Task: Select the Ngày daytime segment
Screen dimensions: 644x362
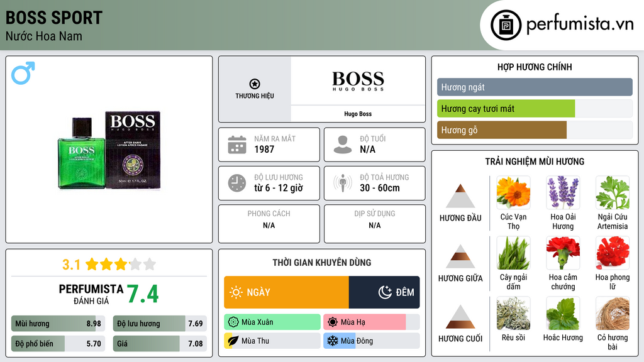Action: (286, 292)
